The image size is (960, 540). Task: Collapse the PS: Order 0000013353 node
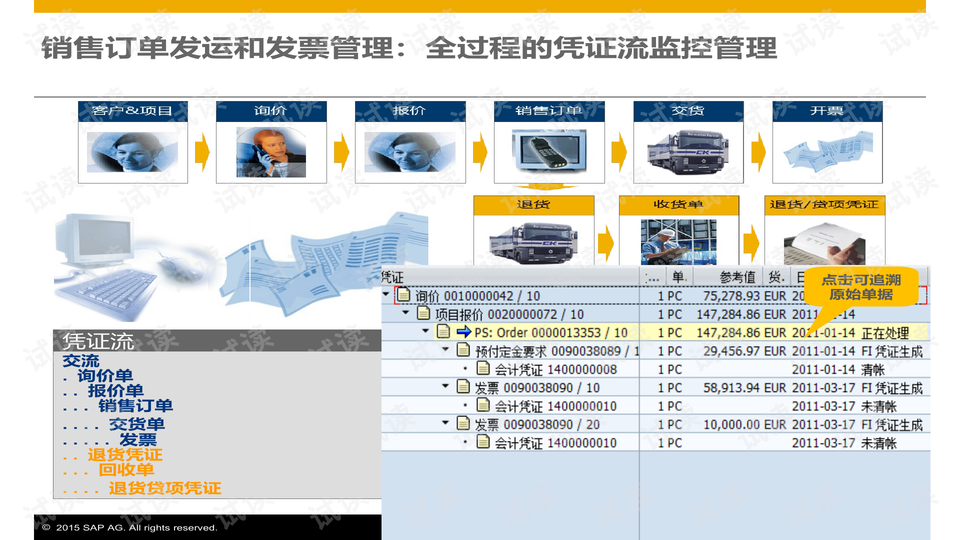(x=425, y=332)
